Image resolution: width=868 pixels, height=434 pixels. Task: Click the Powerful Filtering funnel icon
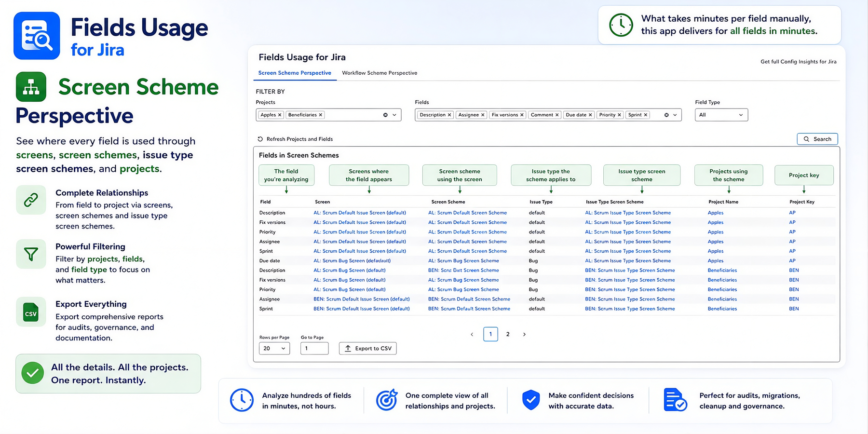(31, 254)
